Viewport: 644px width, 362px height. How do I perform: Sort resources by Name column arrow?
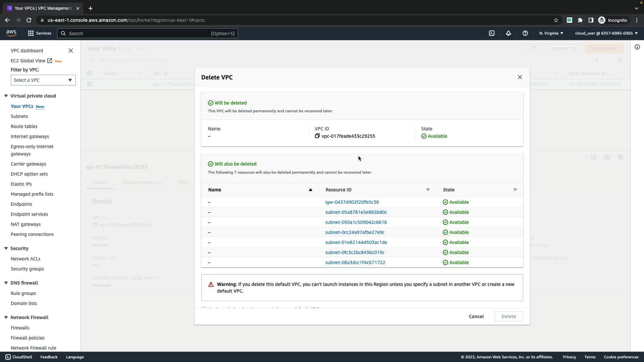coord(311,190)
